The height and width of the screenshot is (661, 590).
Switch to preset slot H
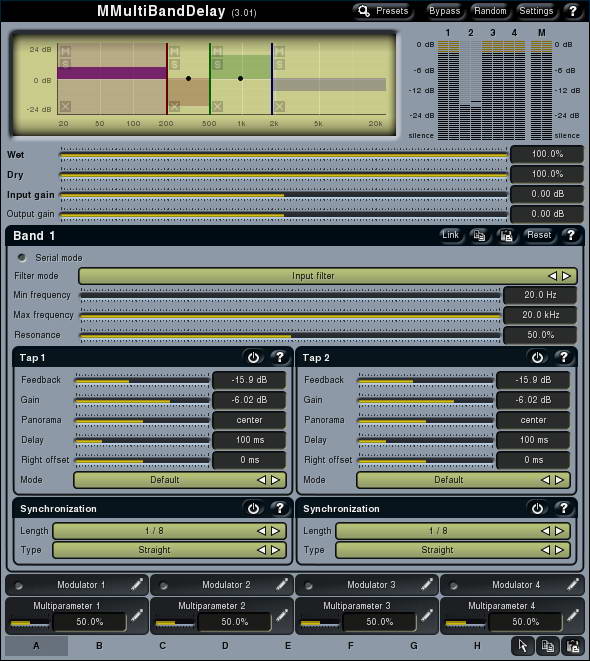[x=477, y=646]
